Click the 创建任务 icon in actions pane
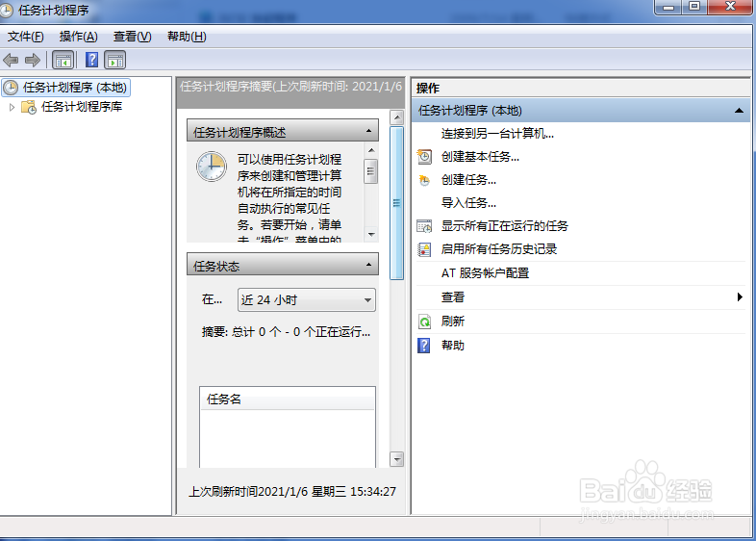Viewport: 756px width, 541px height. coord(424,180)
